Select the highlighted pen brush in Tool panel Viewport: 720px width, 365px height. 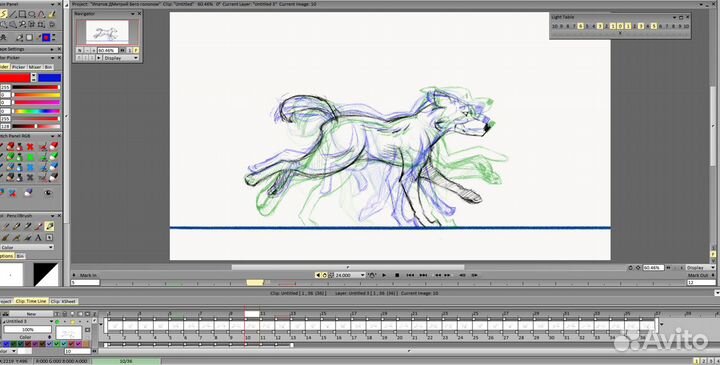tap(50, 226)
